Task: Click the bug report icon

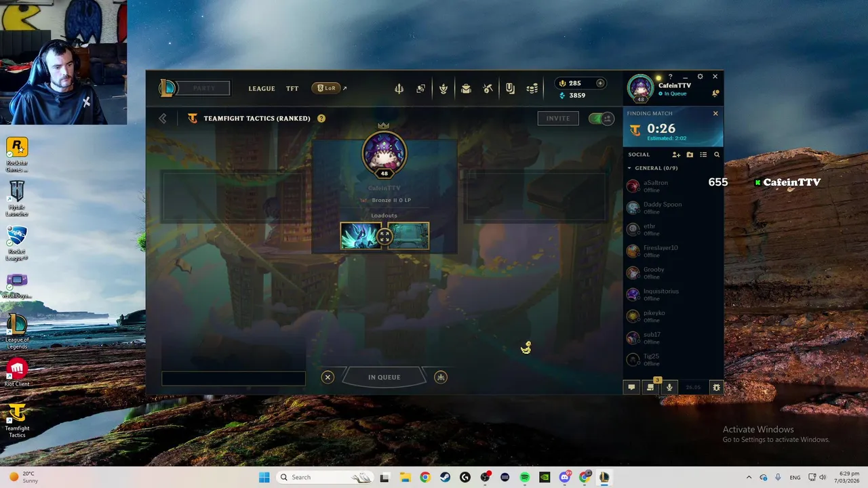Action: click(716, 387)
